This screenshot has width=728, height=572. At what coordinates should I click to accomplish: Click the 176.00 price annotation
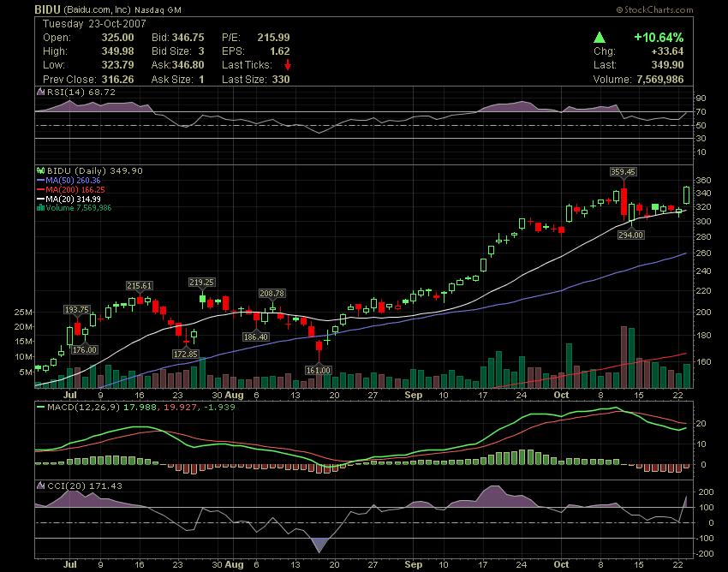pos(85,349)
